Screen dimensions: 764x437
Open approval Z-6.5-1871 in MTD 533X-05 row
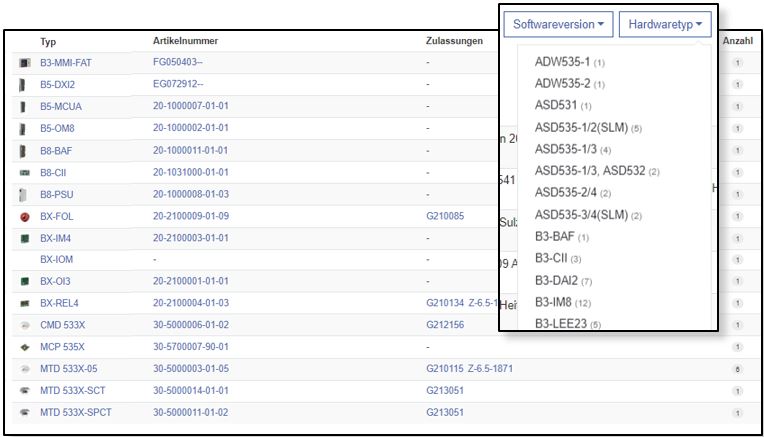(x=490, y=369)
